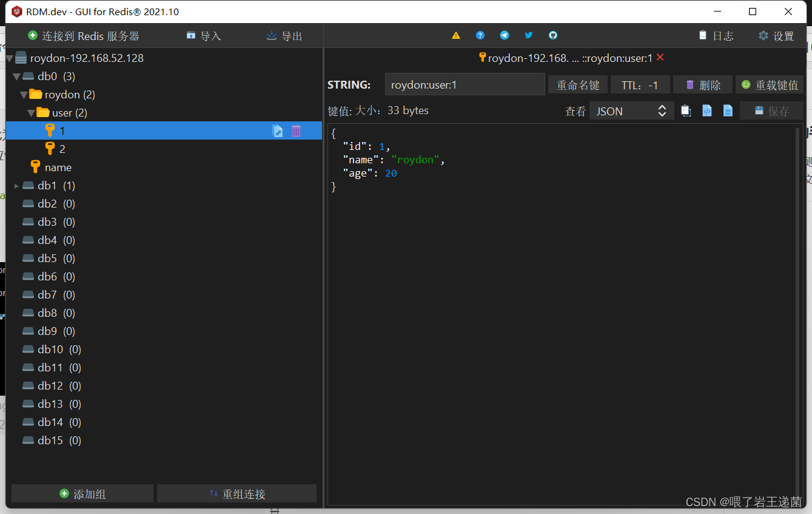Click the "roydon" string in the JSON value
This screenshot has width=812, height=514.
[415, 160]
